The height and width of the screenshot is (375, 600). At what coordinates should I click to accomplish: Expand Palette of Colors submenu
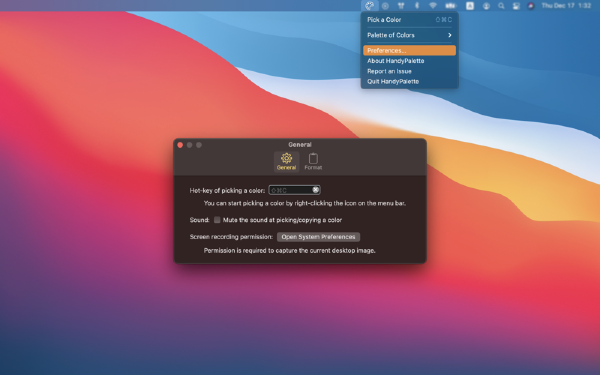pos(409,35)
